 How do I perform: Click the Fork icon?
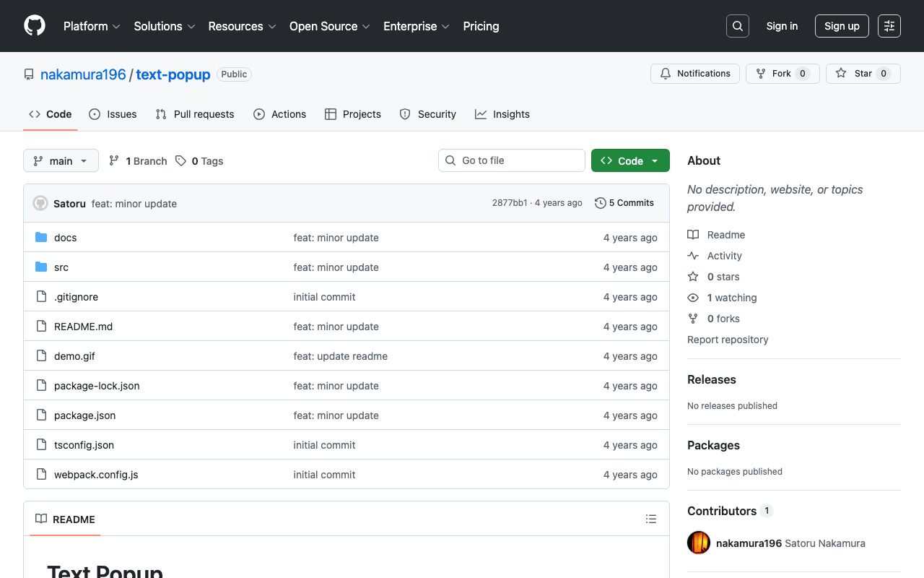pos(760,73)
